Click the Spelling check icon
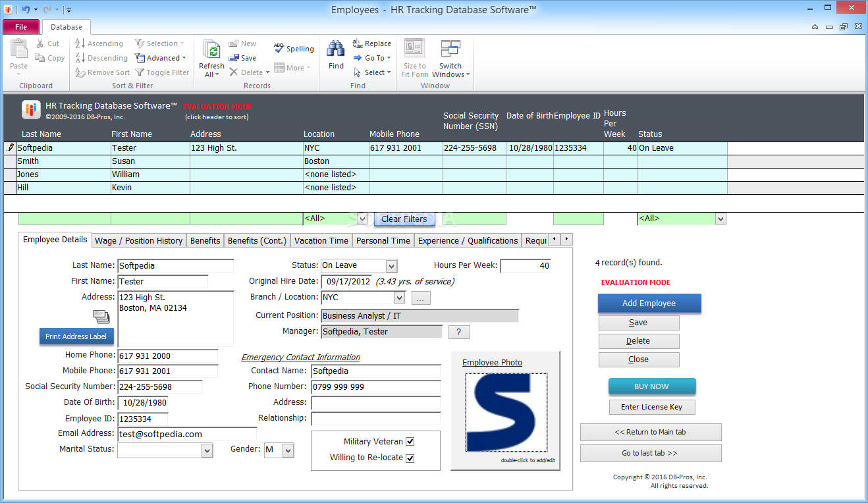Image resolution: width=868 pixels, height=503 pixels. coord(279,48)
